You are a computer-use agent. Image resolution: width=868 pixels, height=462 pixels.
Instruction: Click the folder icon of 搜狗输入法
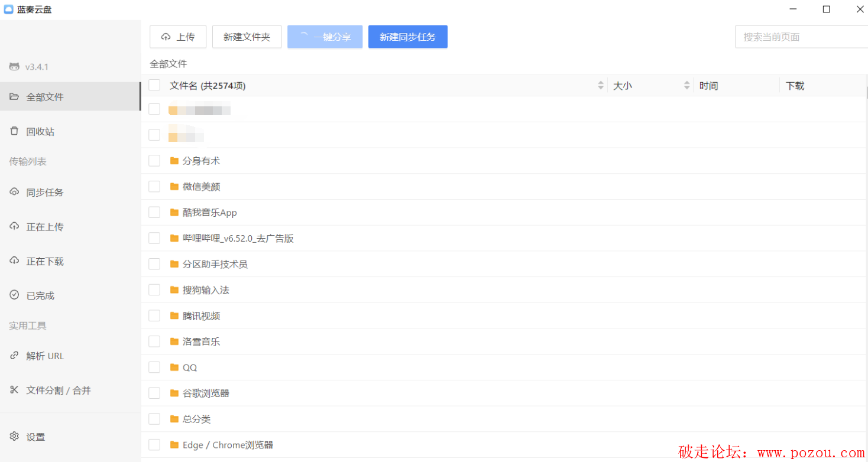pyautogui.click(x=174, y=290)
